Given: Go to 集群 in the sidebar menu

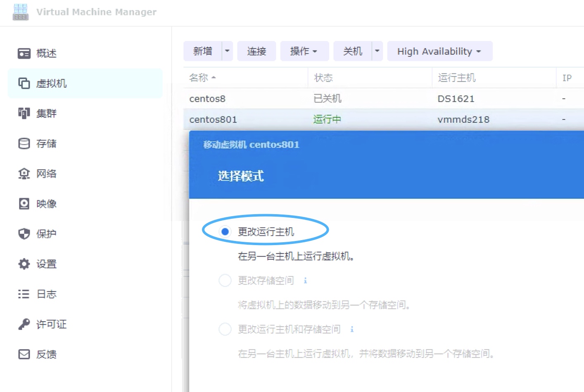Looking at the screenshot, I should click(x=46, y=113).
